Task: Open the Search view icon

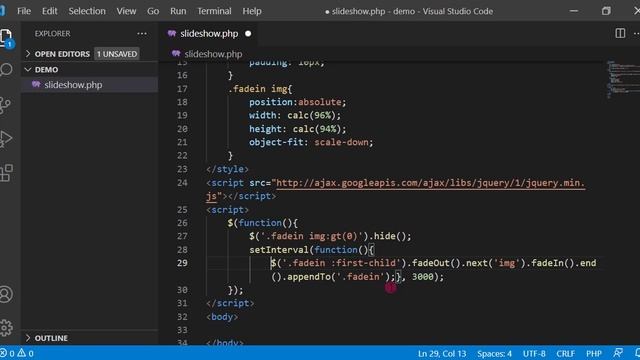Action: pyautogui.click(x=7, y=70)
